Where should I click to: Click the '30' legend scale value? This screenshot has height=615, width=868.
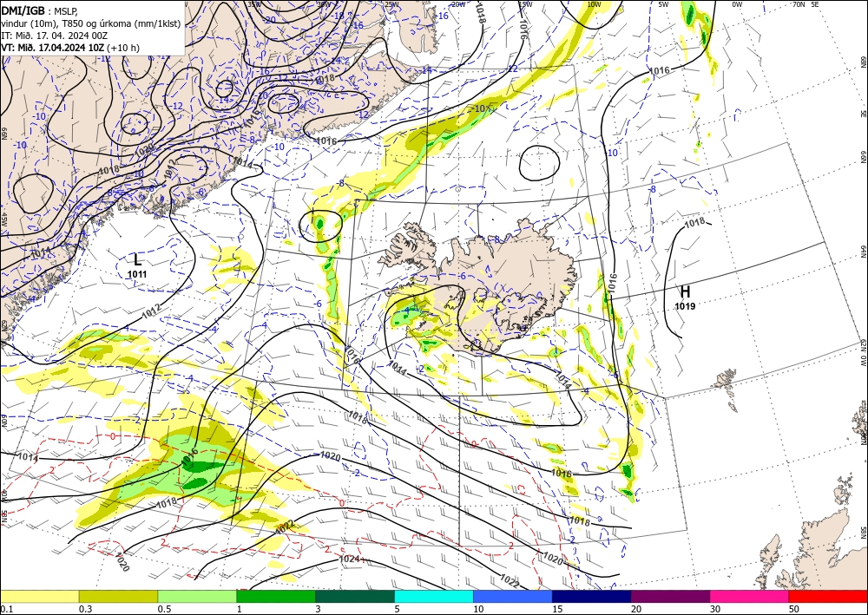coord(714,609)
